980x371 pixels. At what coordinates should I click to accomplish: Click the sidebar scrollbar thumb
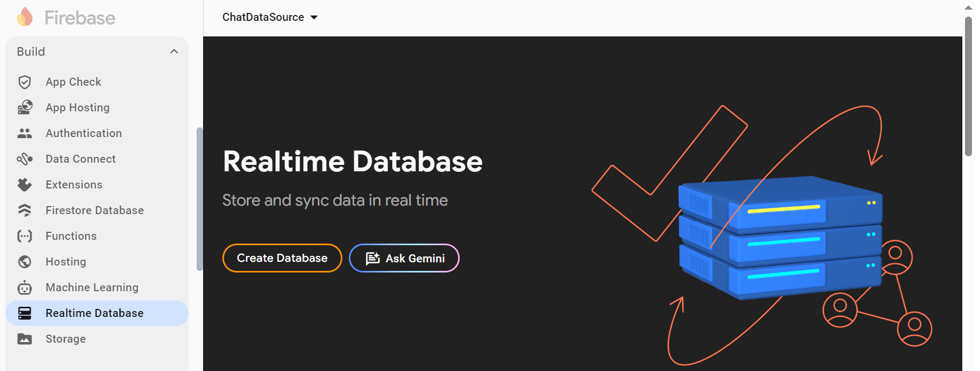200,198
